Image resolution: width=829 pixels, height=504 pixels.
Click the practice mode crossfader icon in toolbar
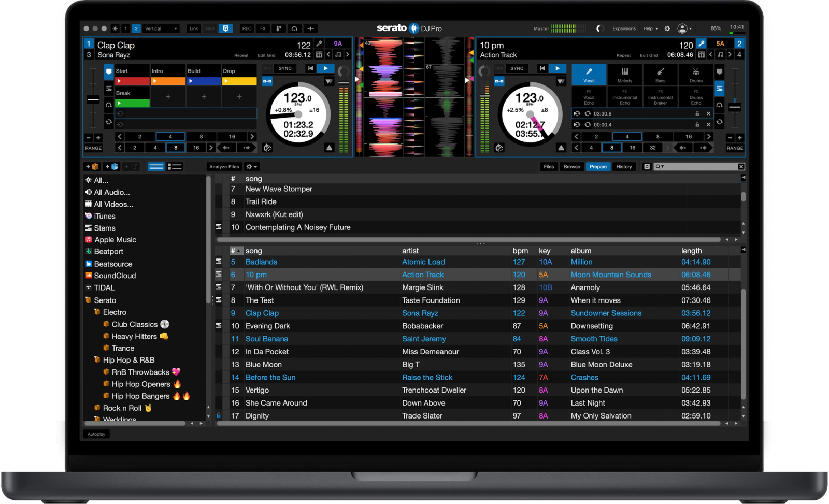click(310, 28)
